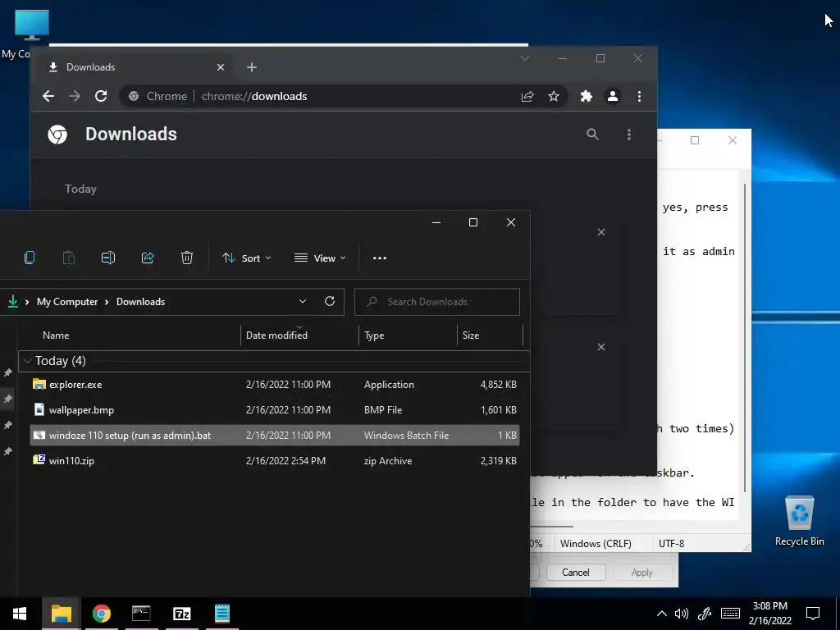The width and height of the screenshot is (840, 630).
Task: Open the Recycle Bin desktop icon
Action: [x=799, y=520]
